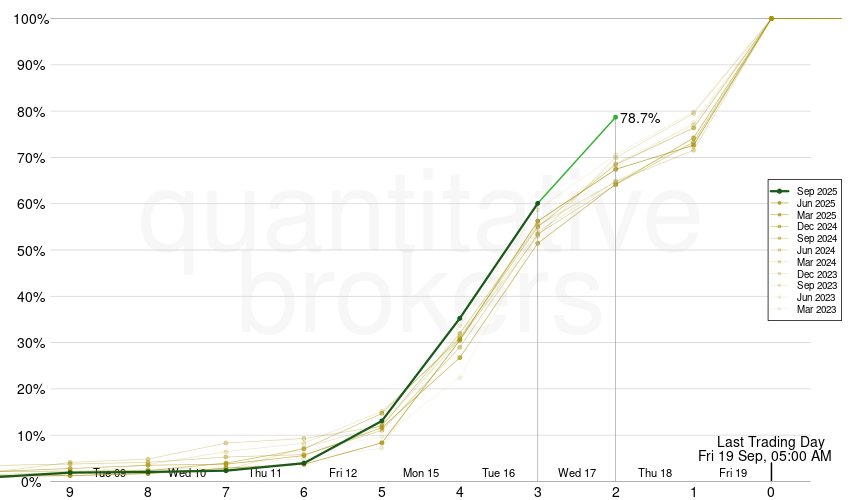Viewport: 850px width, 500px height.
Task: Click the Jun 2025 legend line marker
Action: point(780,203)
